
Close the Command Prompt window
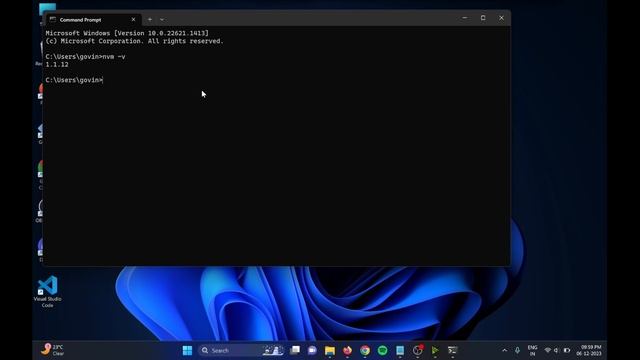click(501, 18)
